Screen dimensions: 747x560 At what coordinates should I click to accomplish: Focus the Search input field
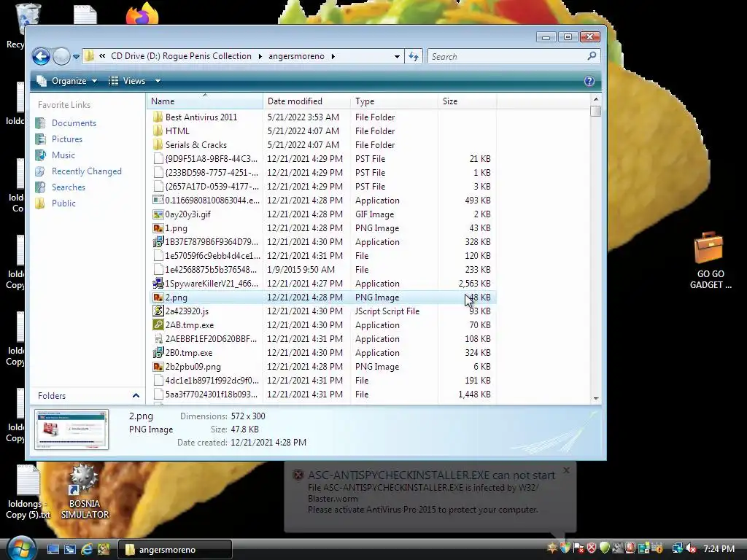(508, 57)
